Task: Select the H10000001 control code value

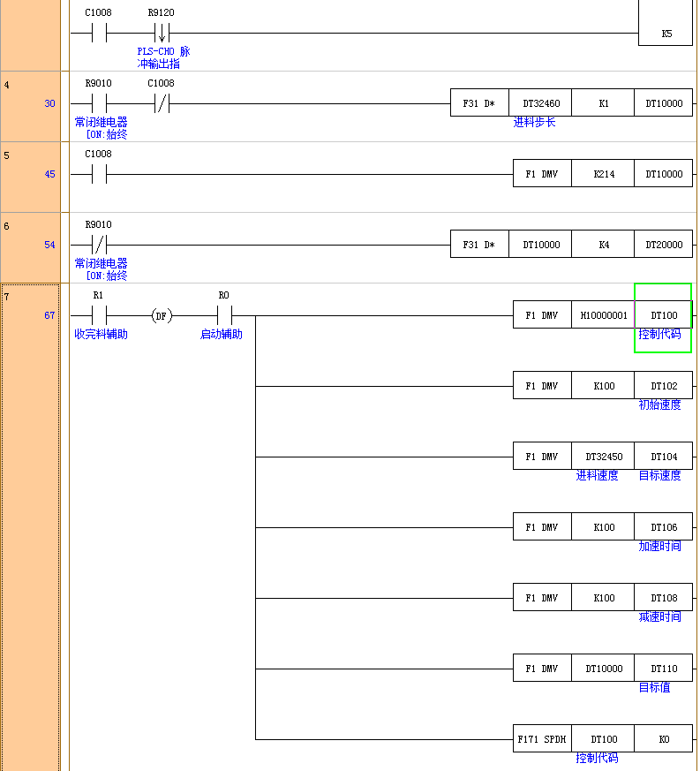Action: 603,315
